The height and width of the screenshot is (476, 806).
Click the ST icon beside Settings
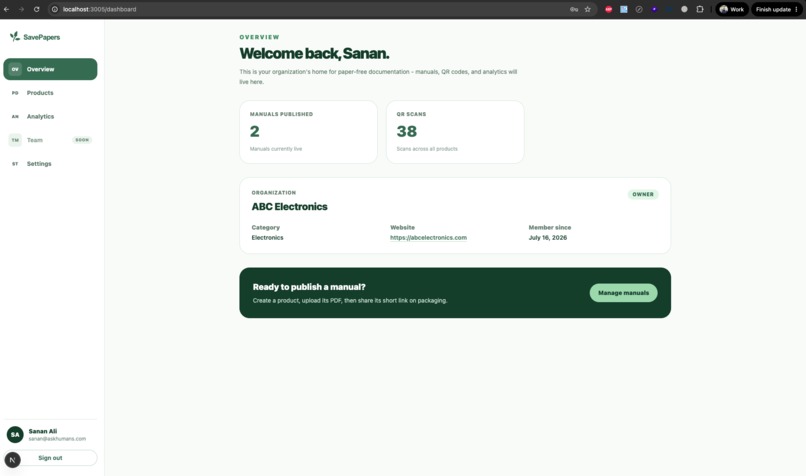(15, 163)
